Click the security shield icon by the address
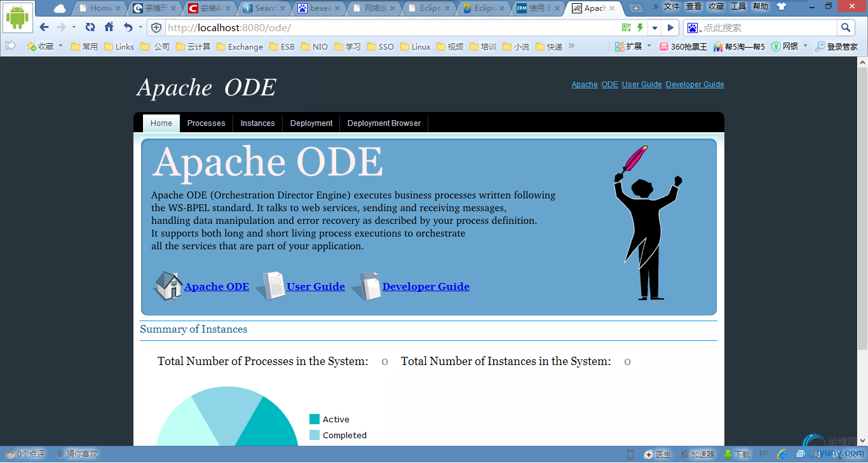868x463 pixels. pos(156,28)
